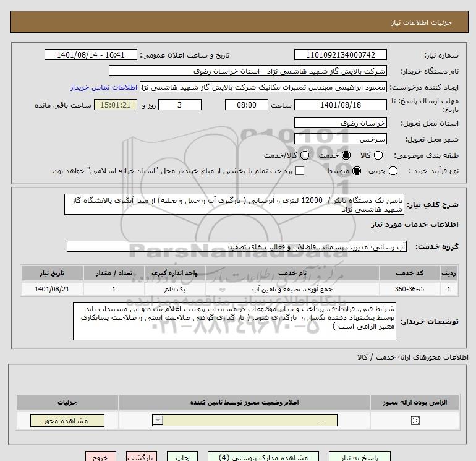Click the unit cell یک قلم
The width and height of the screenshot is (476, 461).
tap(174, 289)
